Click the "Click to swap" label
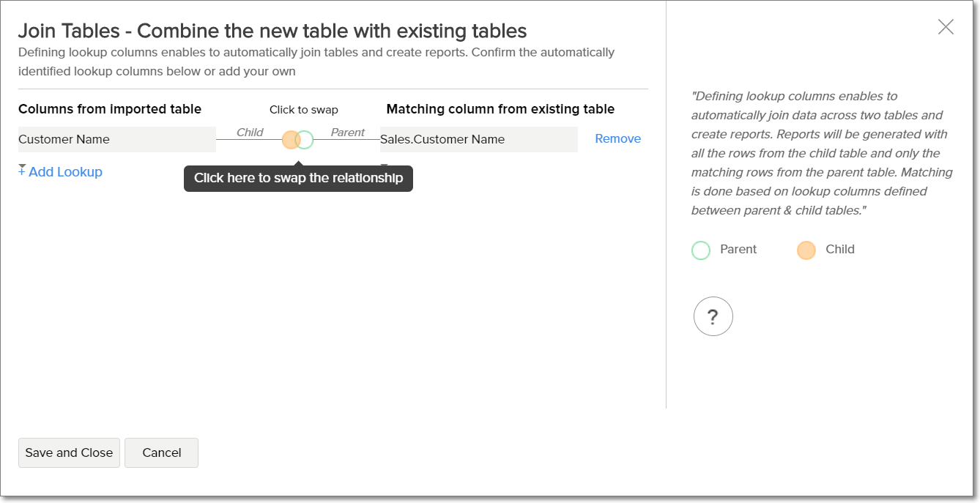Screen dimensions: 980x503 [x=303, y=110]
